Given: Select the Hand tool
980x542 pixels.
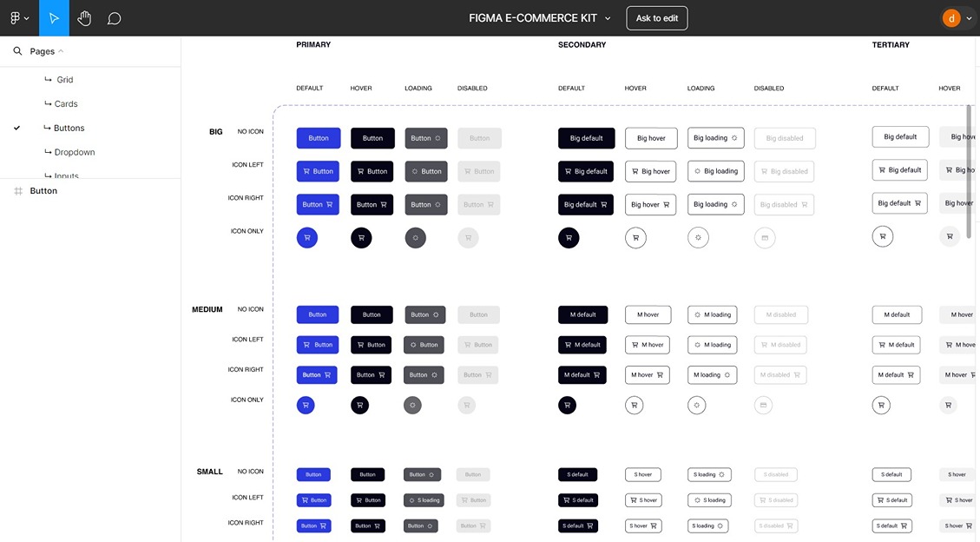Looking at the screenshot, I should 83,17.
